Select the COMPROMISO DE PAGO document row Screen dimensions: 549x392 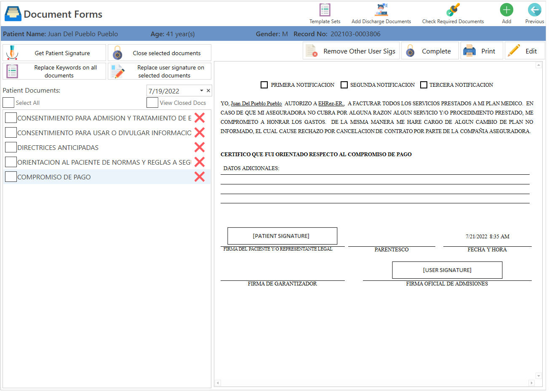(x=106, y=177)
